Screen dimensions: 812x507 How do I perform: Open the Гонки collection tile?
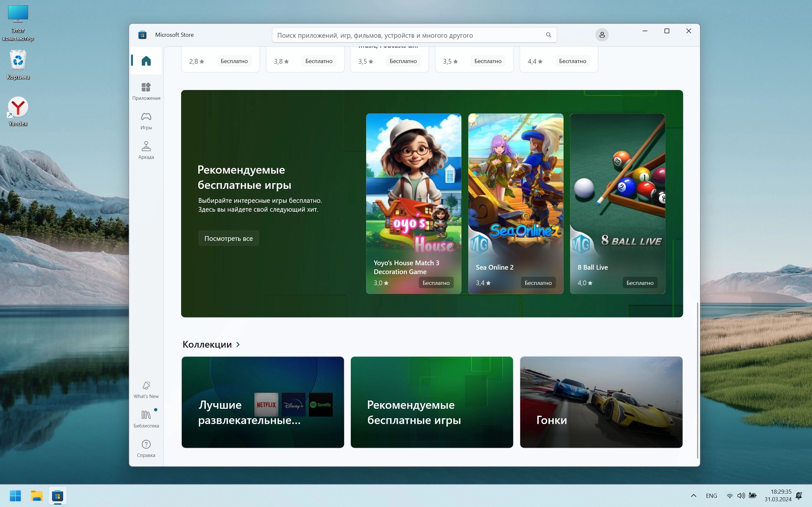pos(601,402)
